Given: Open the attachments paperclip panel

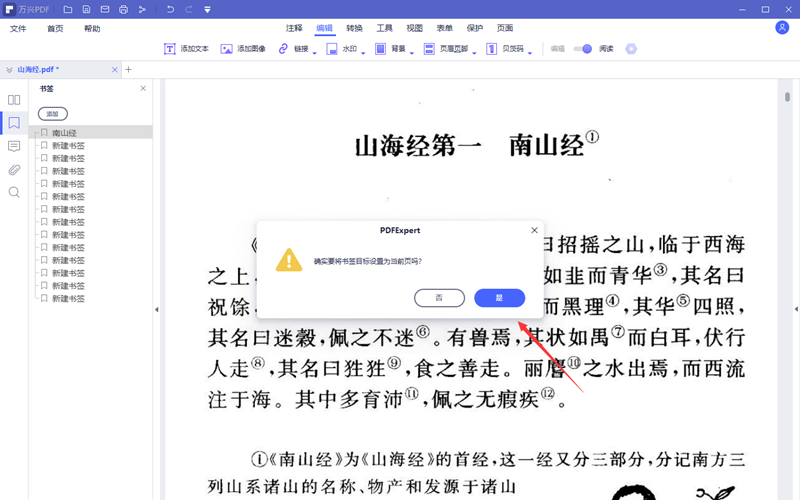Looking at the screenshot, I should [14, 169].
